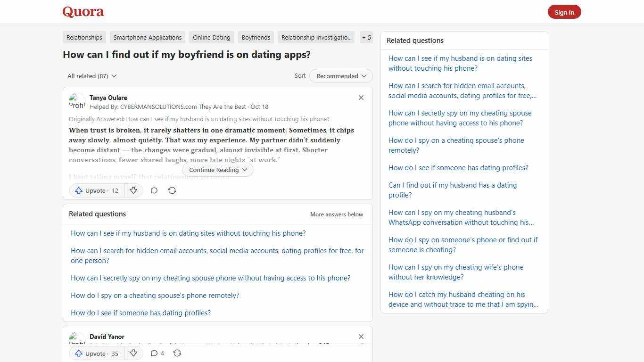View the 4 comments on David Yanor's answer
The image size is (644, 362).
157,353
